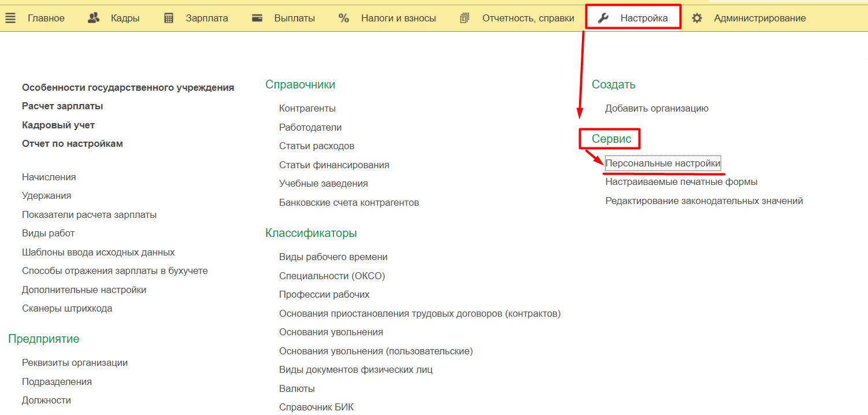Open Банковские счета контрагентов
868x415 pixels.
pos(349,202)
